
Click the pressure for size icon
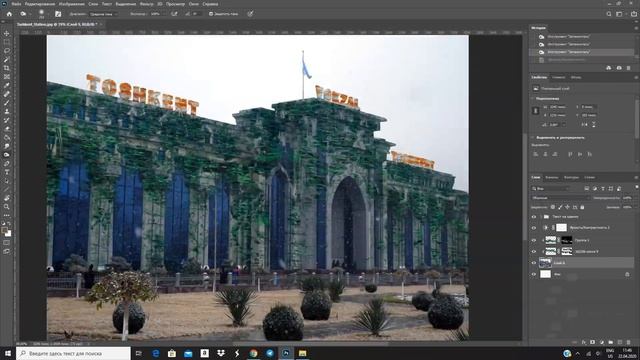point(250,14)
